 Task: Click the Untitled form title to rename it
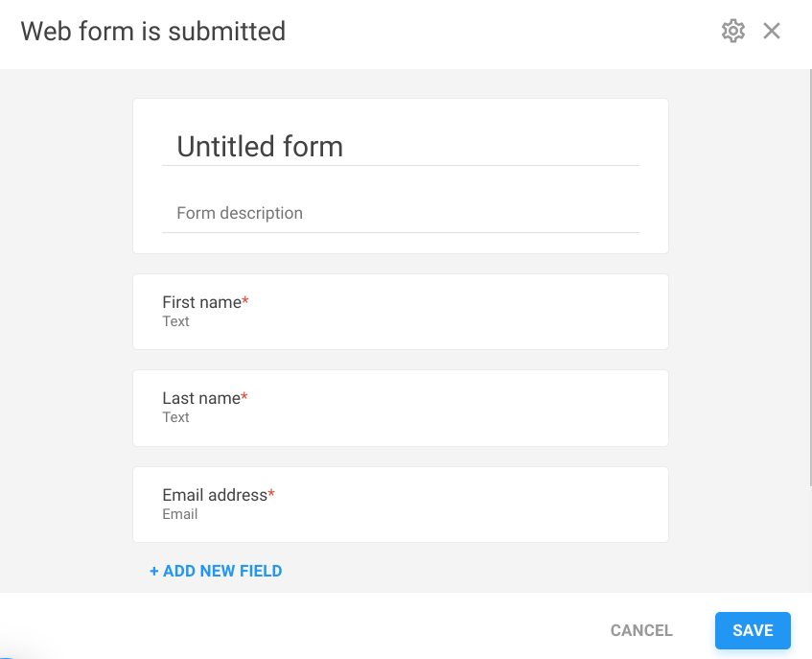[259, 146]
